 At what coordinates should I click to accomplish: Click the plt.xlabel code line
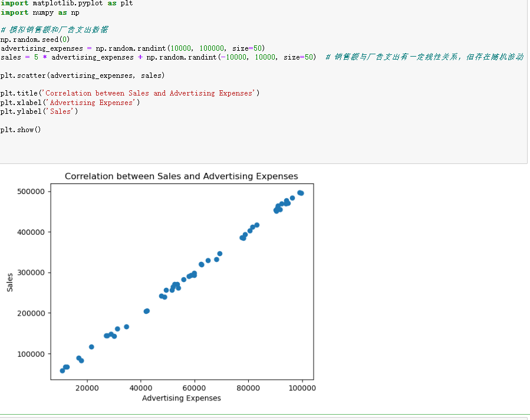click(x=71, y=102)
